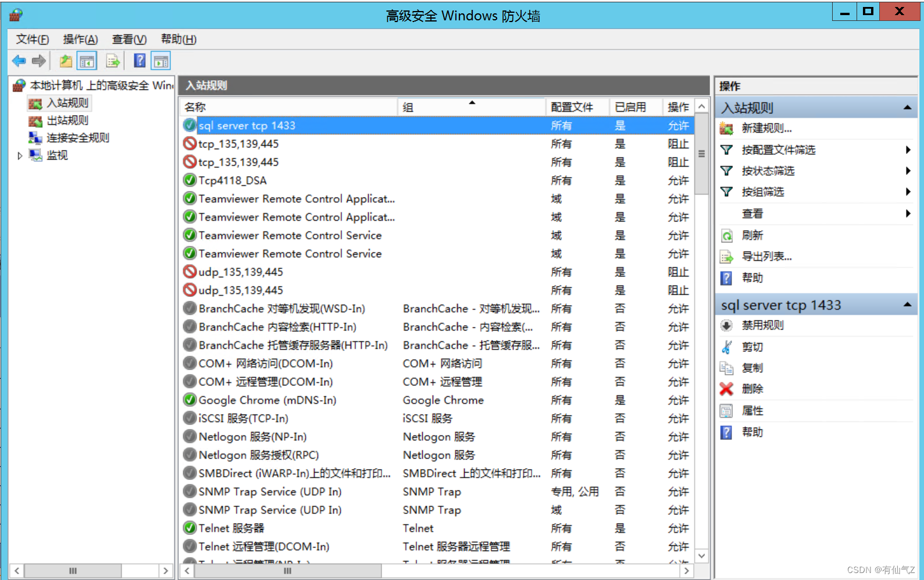Click the block icon of first udp_135,139,445 rule
This screenshot has height=580, width=924.
[x=190, y=271]
